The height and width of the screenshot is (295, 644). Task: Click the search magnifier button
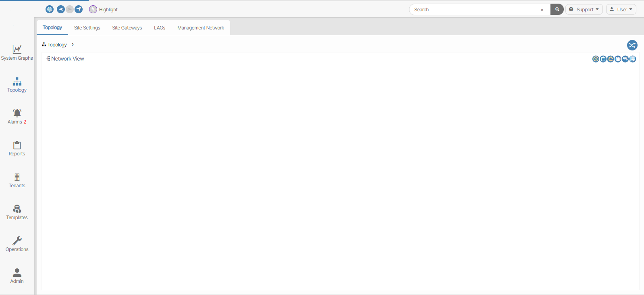pos(557,9)
